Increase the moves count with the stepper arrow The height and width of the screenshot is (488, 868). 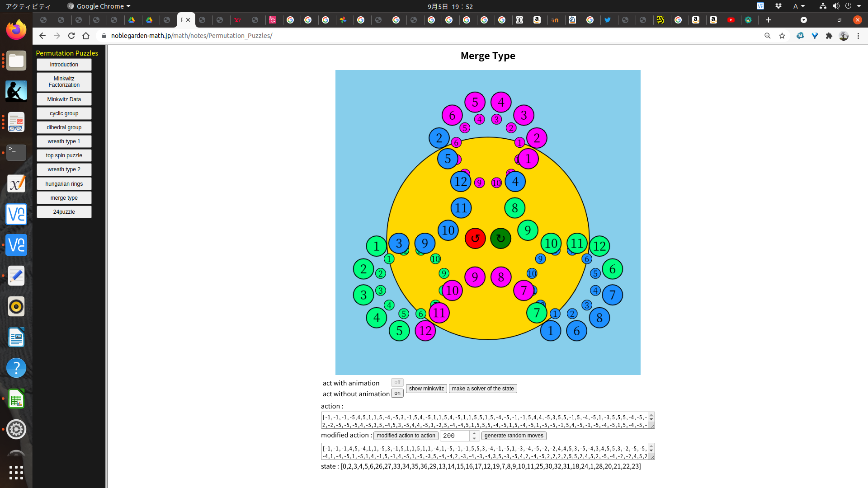click(x=474, y=433)
